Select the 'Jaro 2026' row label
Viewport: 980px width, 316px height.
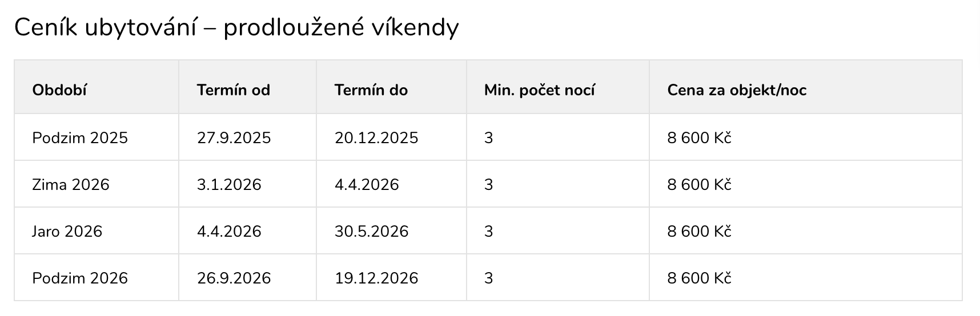coord(67,232)
